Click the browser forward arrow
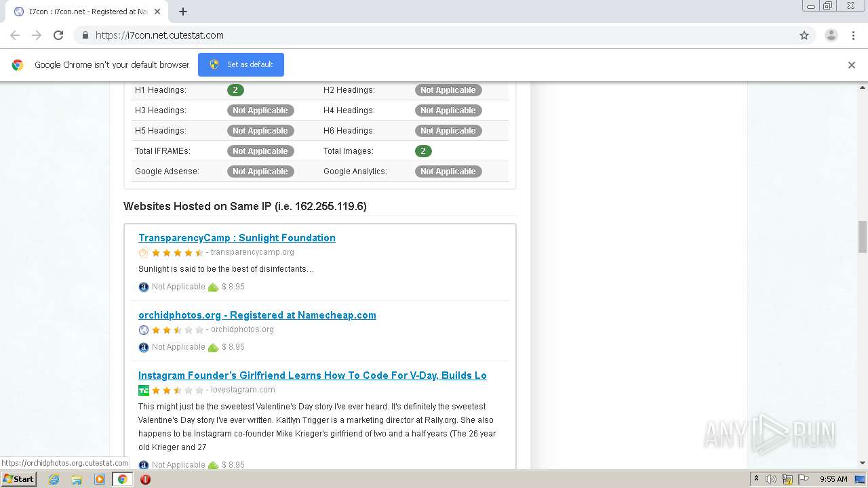868x488 pixels. pos(37,35)
